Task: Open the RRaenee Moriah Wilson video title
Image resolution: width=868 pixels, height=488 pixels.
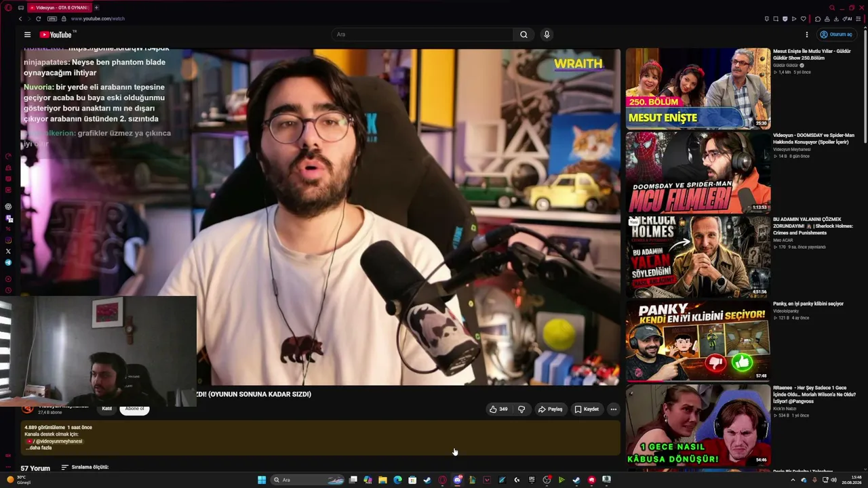Action: coord(814,394)
